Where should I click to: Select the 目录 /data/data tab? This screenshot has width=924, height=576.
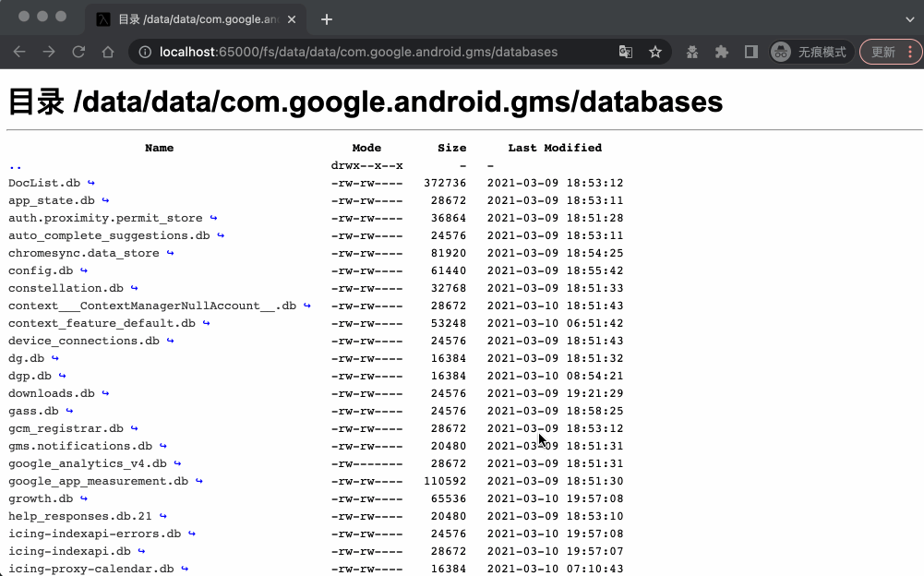197,19
